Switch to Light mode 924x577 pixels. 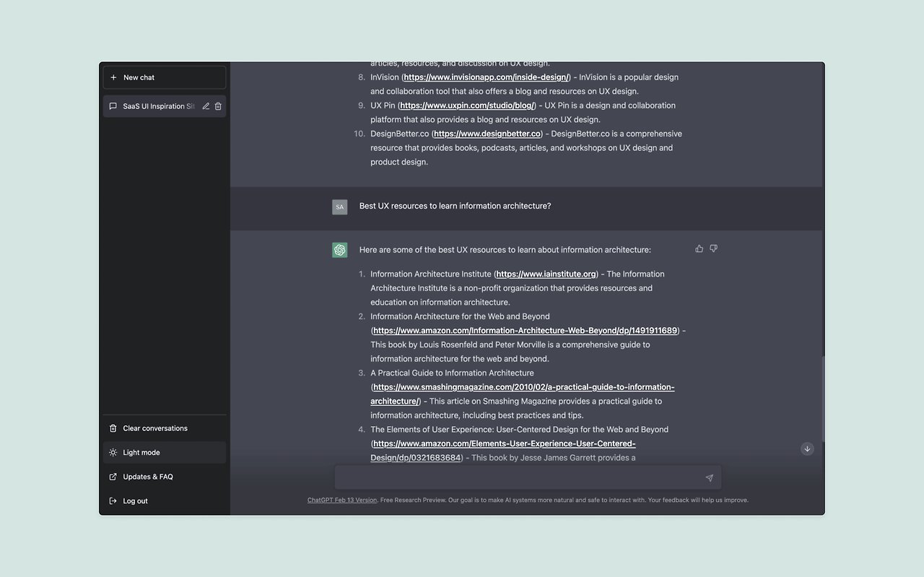click(x=165, y=453)
